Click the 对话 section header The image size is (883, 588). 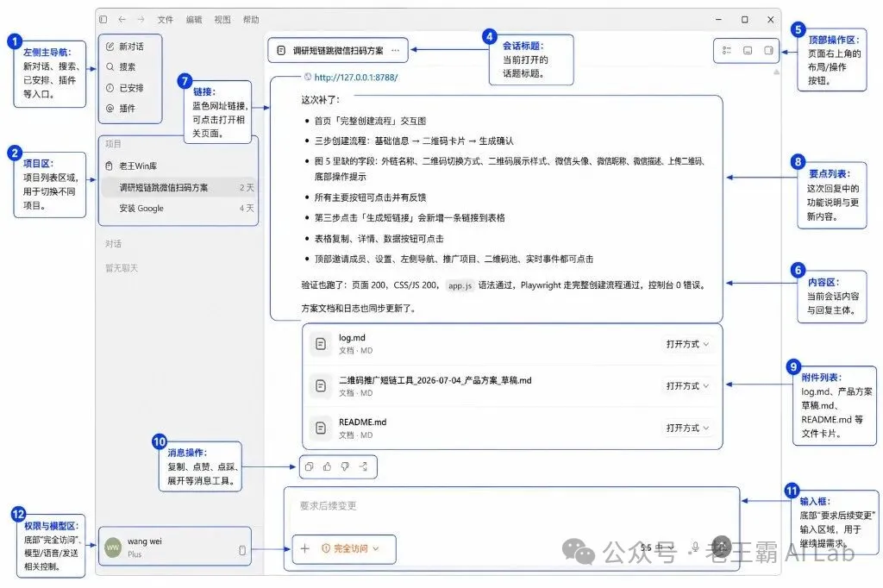tap(113, 244)
